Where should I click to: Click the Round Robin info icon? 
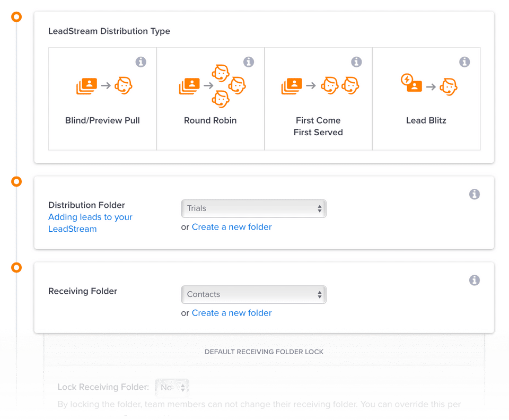249,62
